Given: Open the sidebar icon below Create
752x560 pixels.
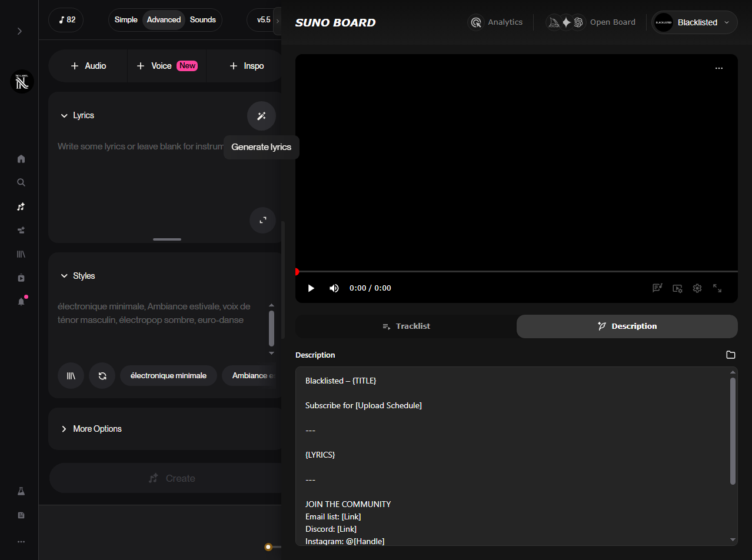Looking at the screenshot, I should [x=21, y=230].
